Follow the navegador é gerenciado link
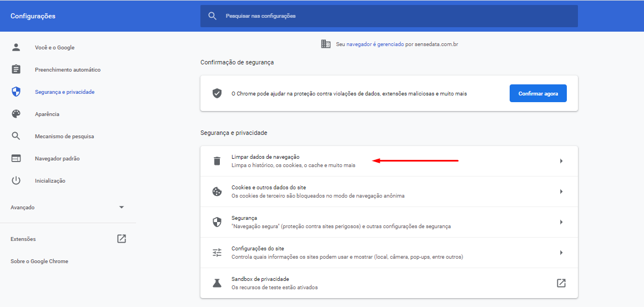The image size is (644, 307). point(375,44)
